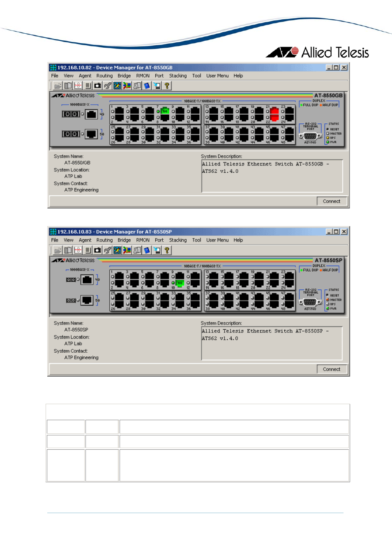Viewport: 392px width, 555px height.
Task: Click gigabit port 49 jack on AT-8550GB
Action: click(92, 114)
